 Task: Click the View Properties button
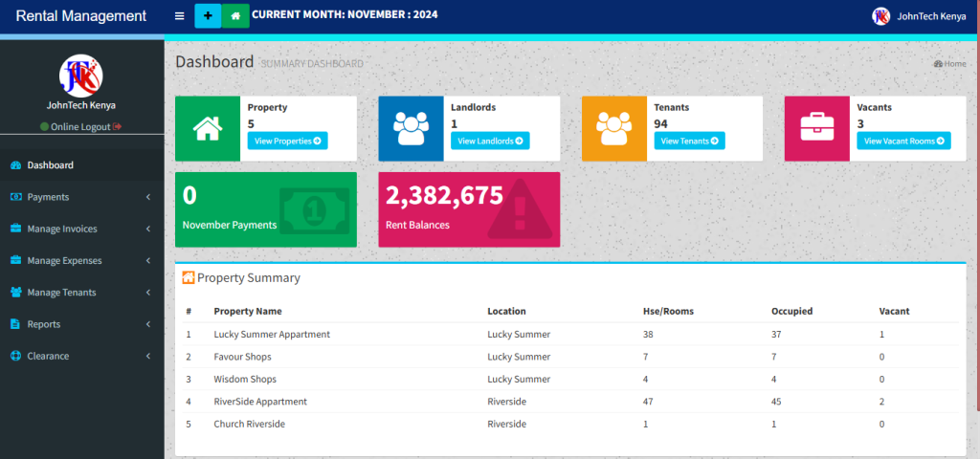pyautogui.click(x=287, y=141)
